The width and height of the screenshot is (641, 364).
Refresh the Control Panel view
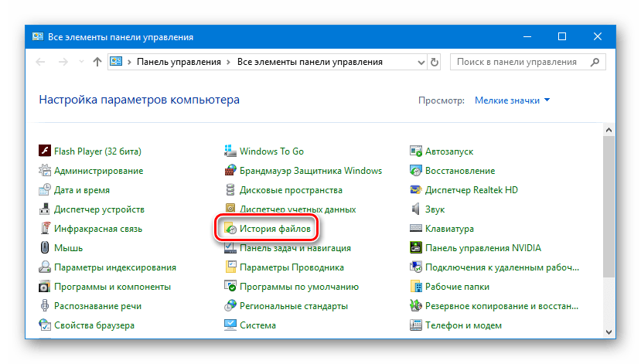pos(434,62)
